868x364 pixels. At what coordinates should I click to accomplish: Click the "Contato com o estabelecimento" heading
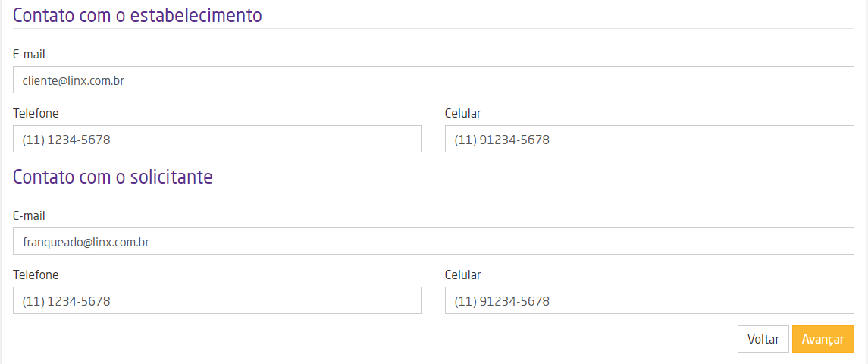point(137,15)
